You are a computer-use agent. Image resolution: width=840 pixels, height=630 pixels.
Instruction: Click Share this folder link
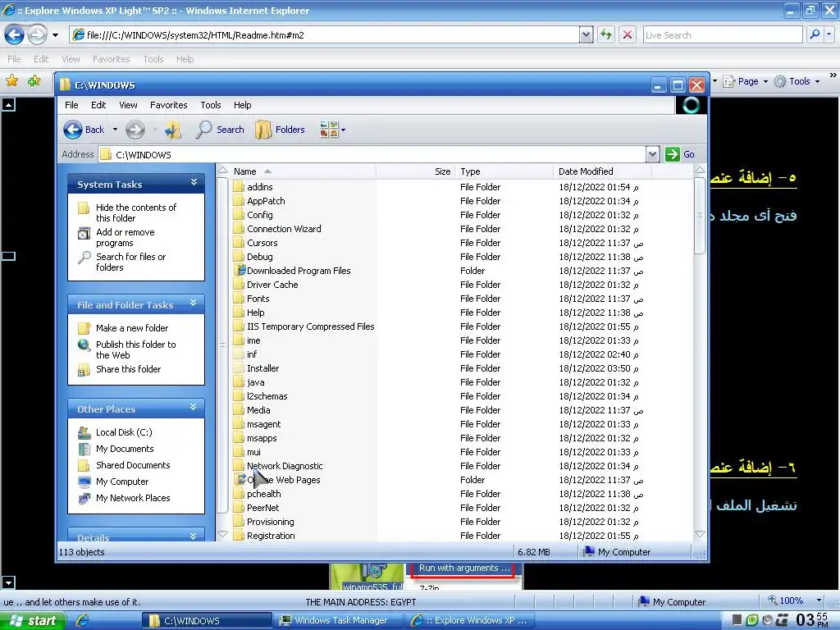click(x=128, y=369)
